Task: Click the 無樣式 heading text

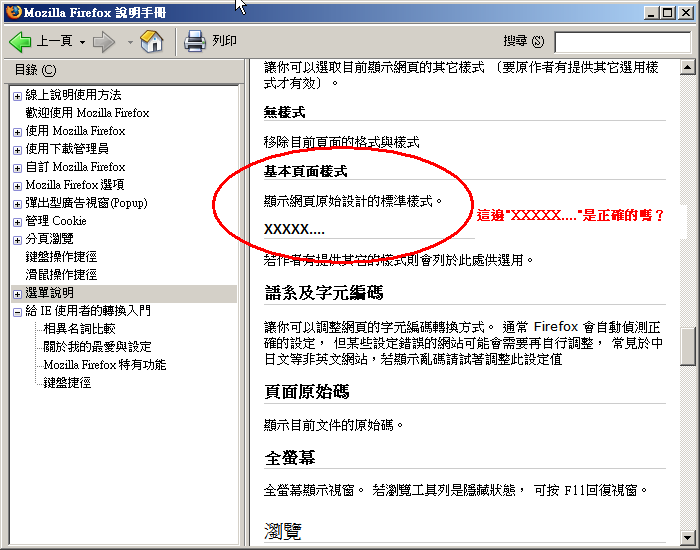Action: point(284,112)
